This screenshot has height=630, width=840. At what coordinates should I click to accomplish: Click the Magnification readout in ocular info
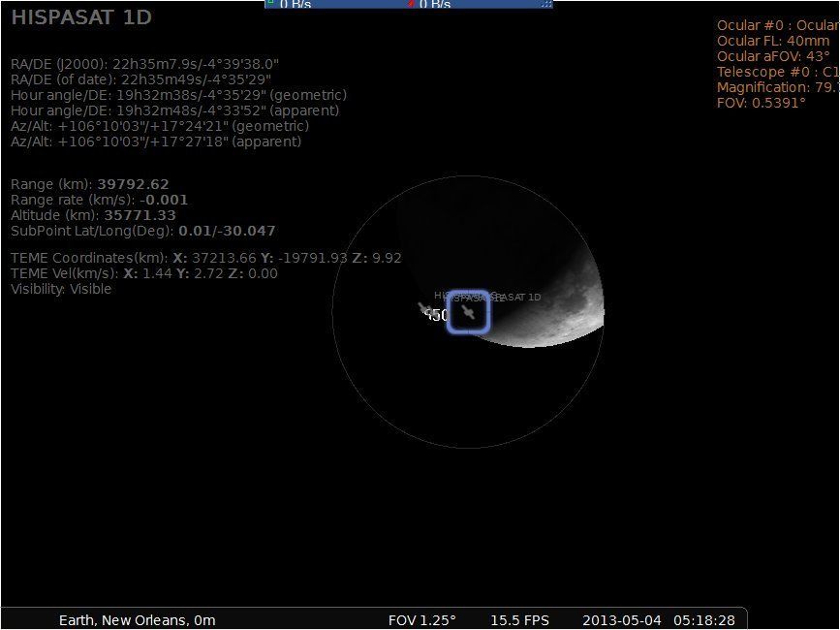coord(778,87)
